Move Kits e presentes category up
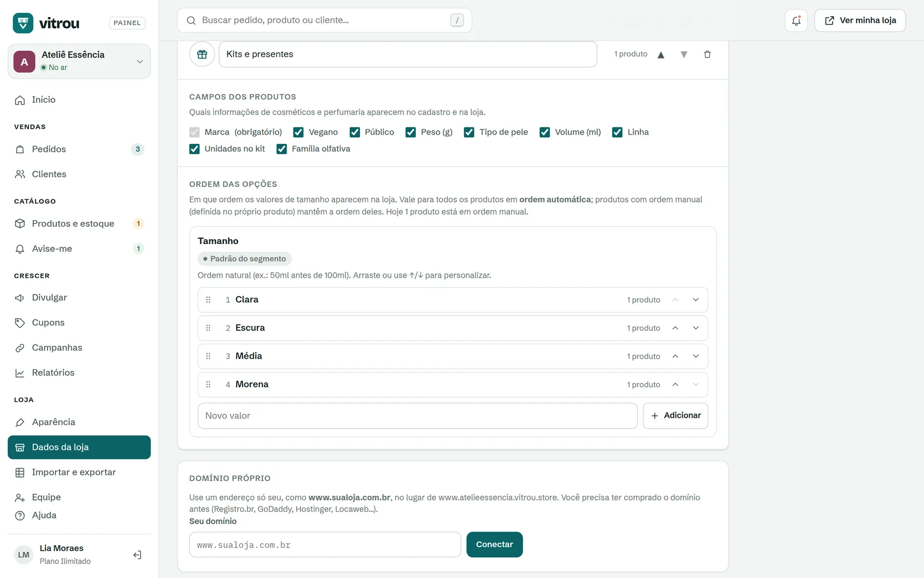The width and height of the screenshot is (924, 578). [x=661, y=54]
